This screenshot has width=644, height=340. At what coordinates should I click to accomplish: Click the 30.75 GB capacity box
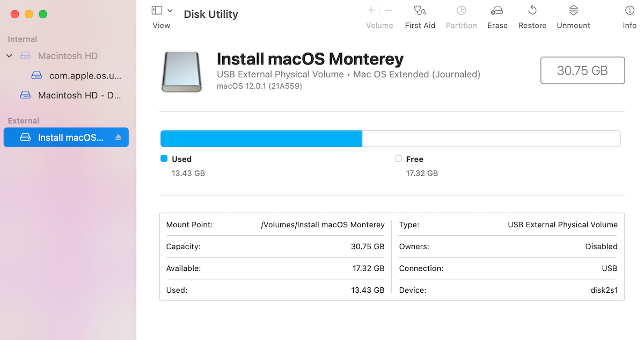[x=582, y=70]
